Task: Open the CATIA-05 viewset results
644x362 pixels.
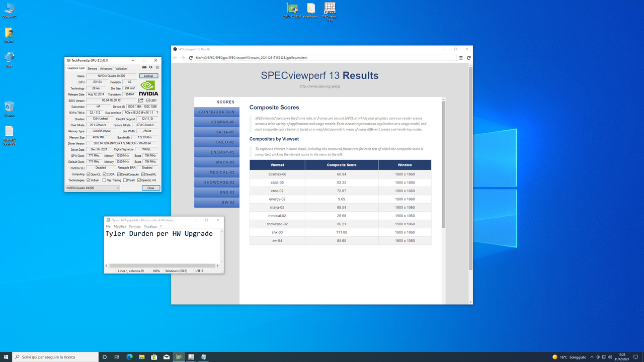Action: tap(217, 132)
